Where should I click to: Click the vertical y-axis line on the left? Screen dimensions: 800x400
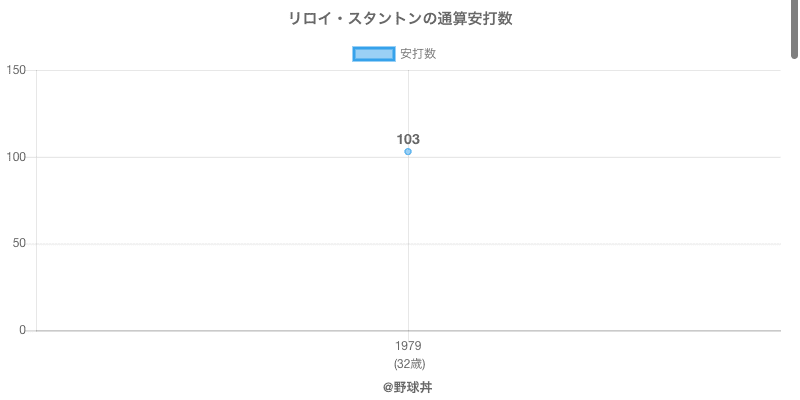pyautogui.click(x=37, y=200)
